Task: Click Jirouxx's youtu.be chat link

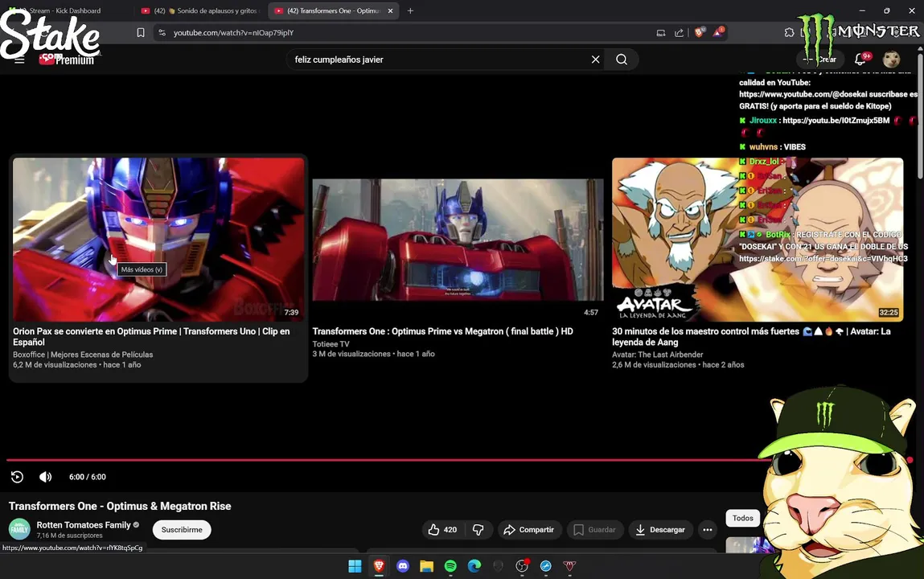Action: 836,120
